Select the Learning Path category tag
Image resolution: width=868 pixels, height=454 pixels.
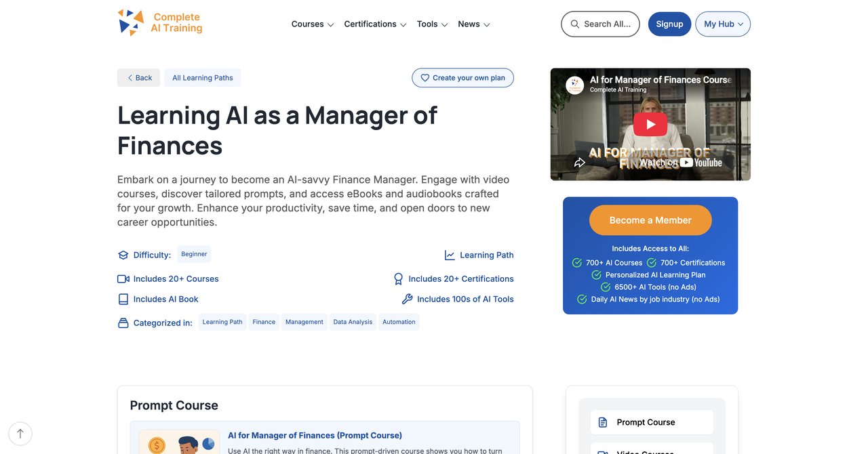coord(222,322)
